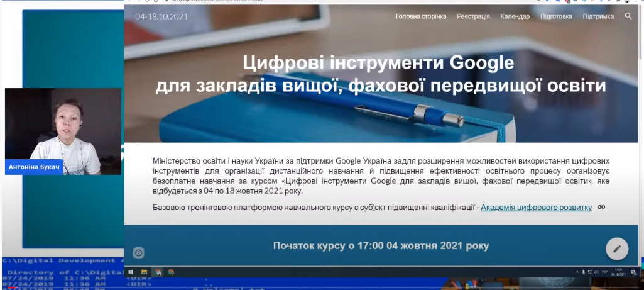Switch the УКР input language indicator
The image size is (644, 290).
click(604, 272)
